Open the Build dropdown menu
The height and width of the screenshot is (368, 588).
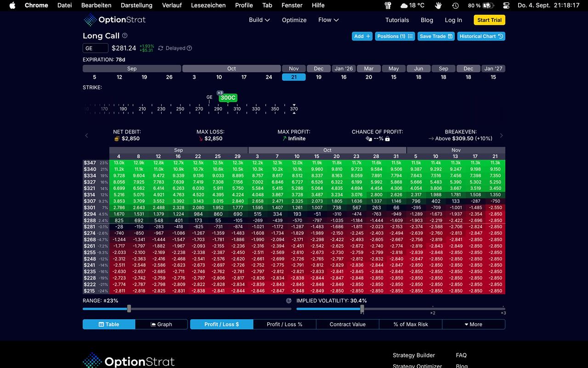[x=259, y=20]
